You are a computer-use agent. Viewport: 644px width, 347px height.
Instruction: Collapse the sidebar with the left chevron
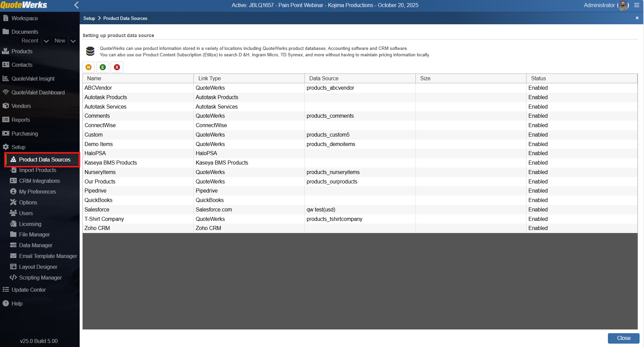76,5
